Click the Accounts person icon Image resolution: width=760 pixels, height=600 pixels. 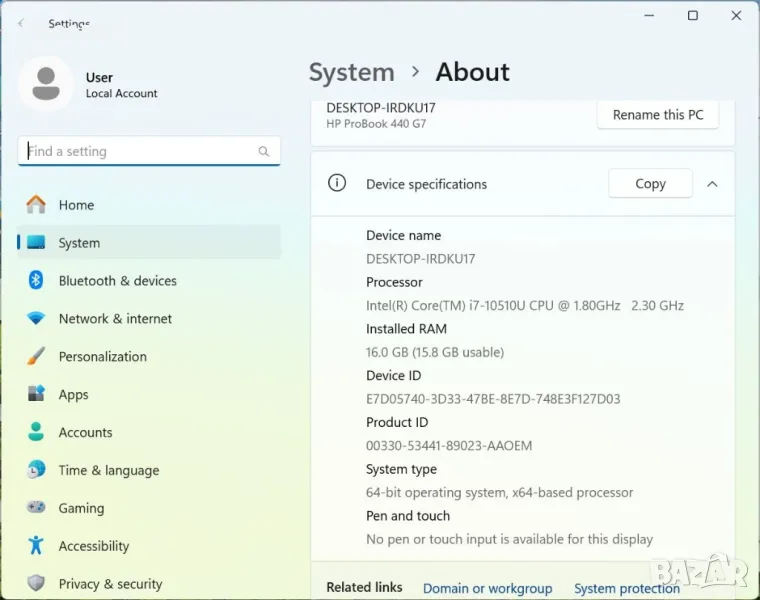(36, 432)
